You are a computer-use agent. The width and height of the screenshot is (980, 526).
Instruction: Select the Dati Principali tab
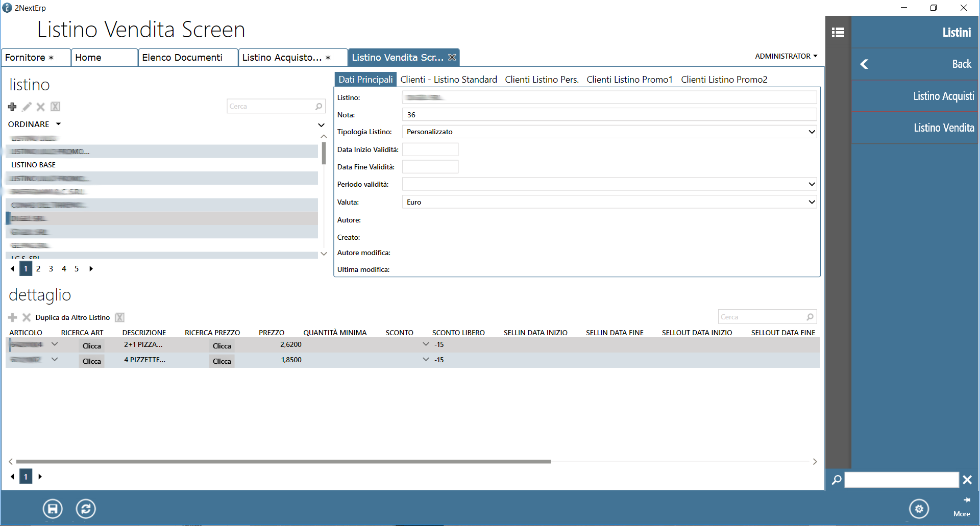pyautogui.click(x=365, y=80)
